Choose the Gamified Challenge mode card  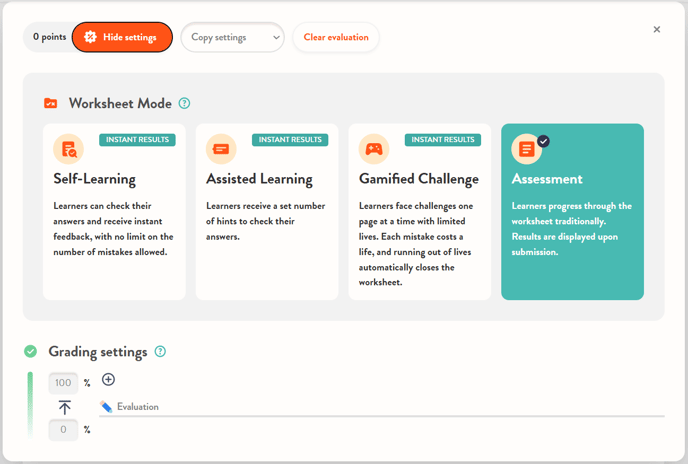[419, 212]
